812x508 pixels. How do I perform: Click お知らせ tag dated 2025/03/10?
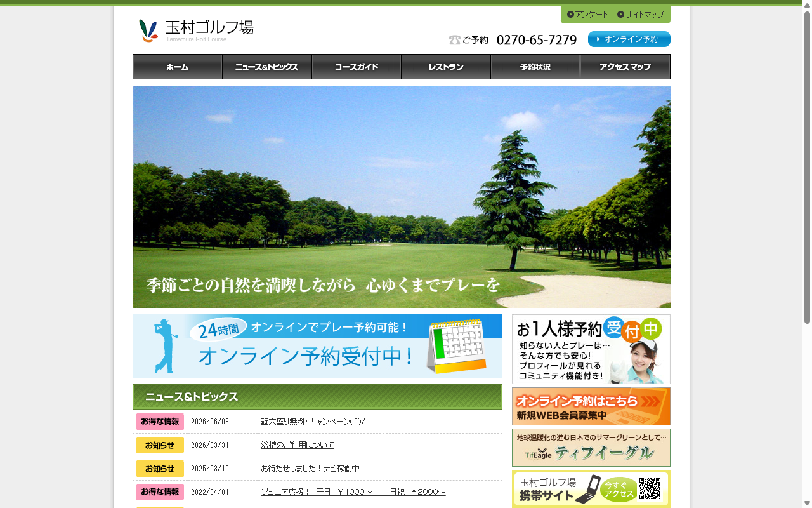[160, 469]
